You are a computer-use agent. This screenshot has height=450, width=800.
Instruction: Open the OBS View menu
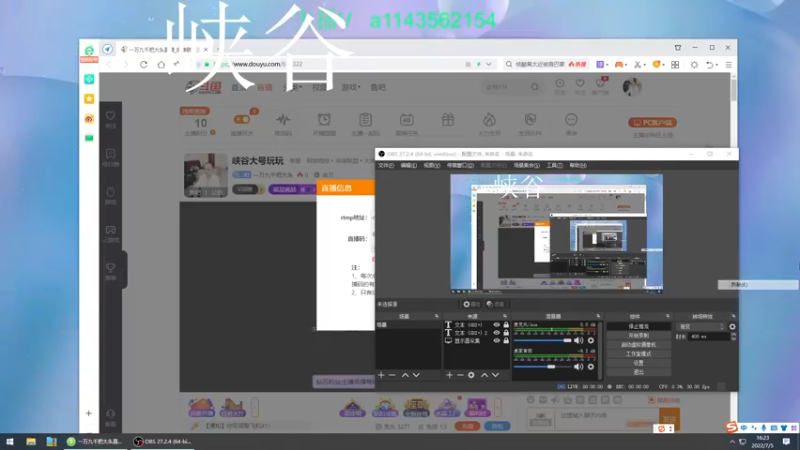(432, 165)
